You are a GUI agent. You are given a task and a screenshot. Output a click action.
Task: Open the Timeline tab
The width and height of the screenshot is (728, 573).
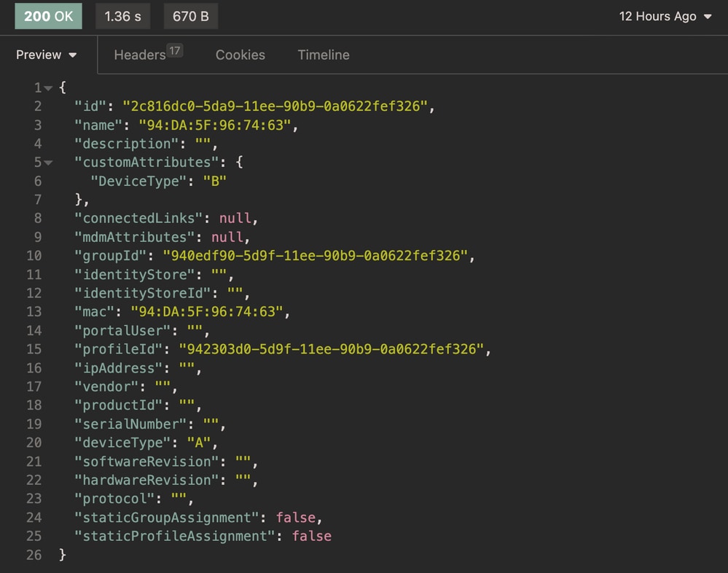pos(324,55)
